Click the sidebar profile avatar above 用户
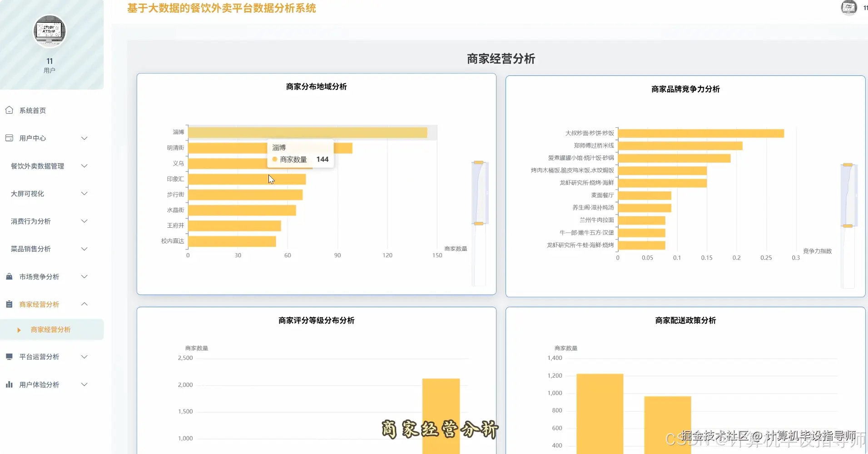The width and height of the screenshot is (868, 454). click(50, 31)
